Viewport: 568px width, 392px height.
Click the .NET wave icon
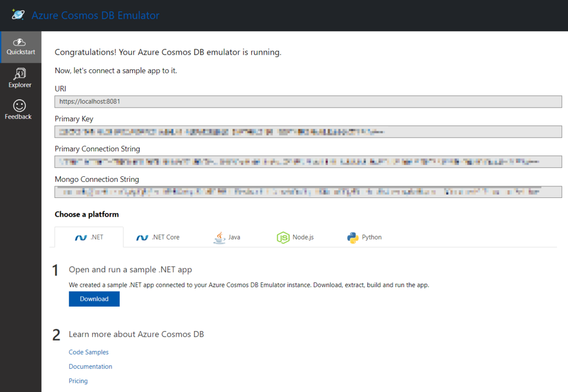point(81,237)
